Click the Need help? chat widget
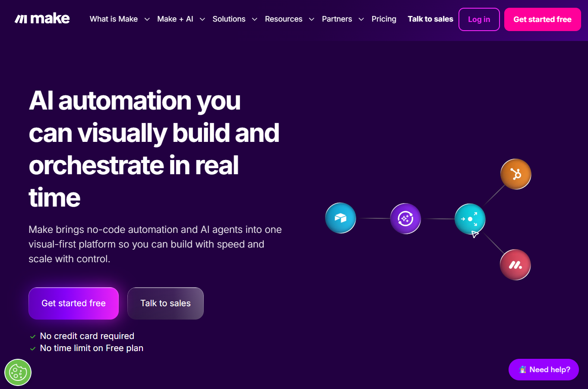588x389 pixels. pos(544,370)
